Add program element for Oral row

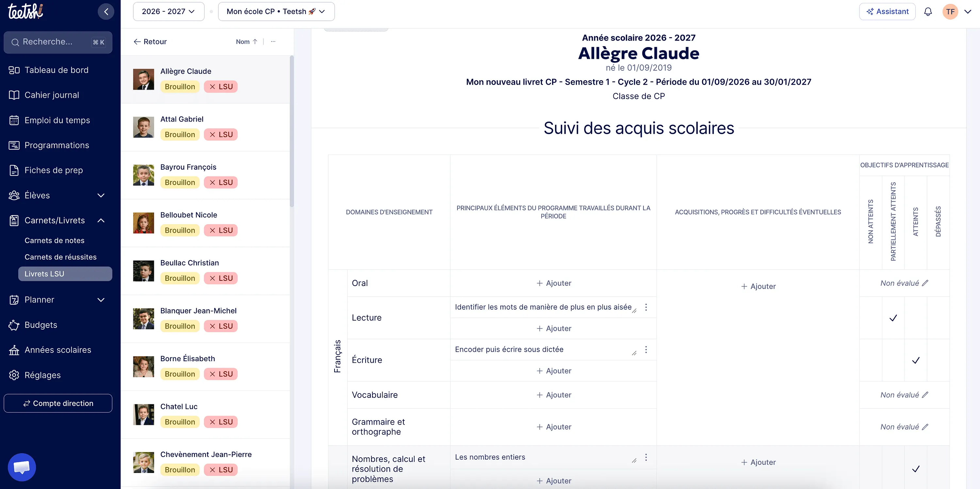553,283
